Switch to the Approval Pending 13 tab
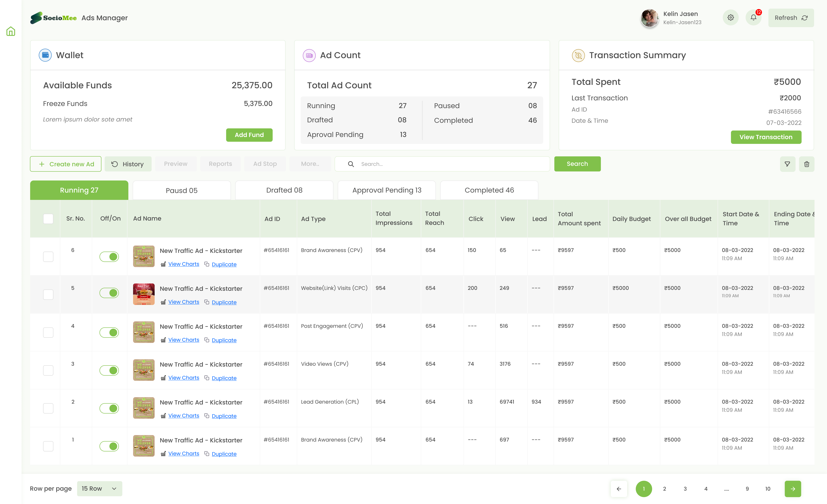This screenshot has height=504, width=827. pos(387,190)
